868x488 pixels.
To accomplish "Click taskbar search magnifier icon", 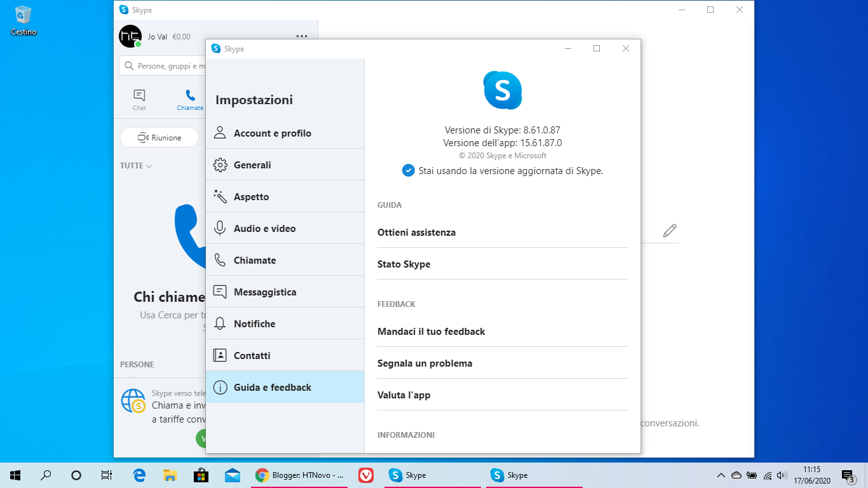I will (x=46, y=475).
